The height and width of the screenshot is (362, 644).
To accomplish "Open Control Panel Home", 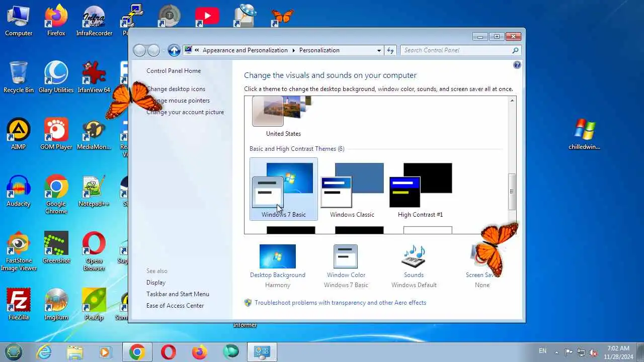I will 174,71.
